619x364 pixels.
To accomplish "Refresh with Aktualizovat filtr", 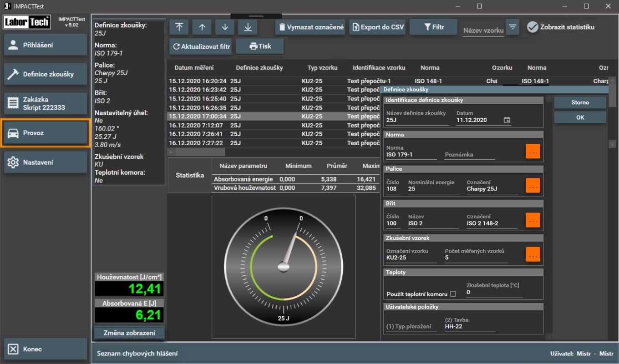I will [201, 46].
